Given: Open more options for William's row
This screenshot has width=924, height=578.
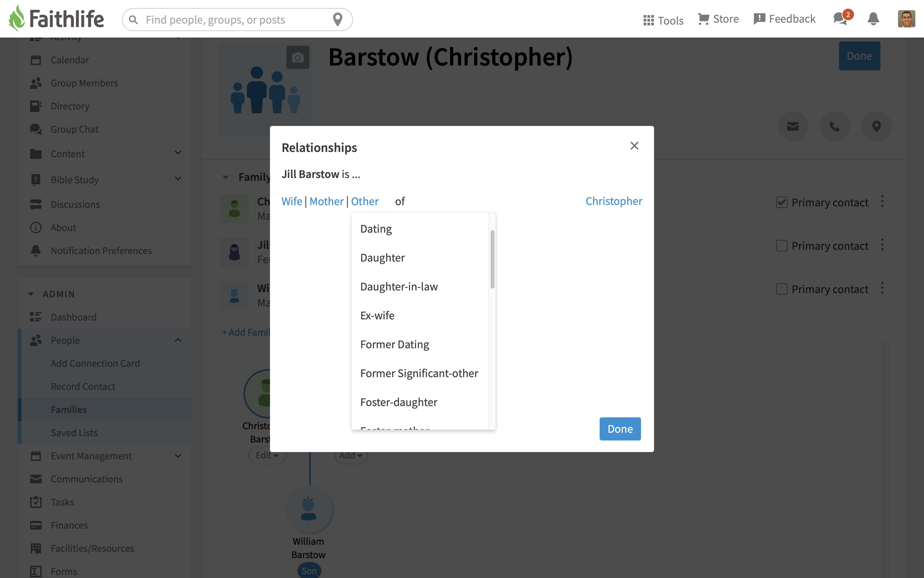Looking at the screenshot, I should [x=882, y=288].
